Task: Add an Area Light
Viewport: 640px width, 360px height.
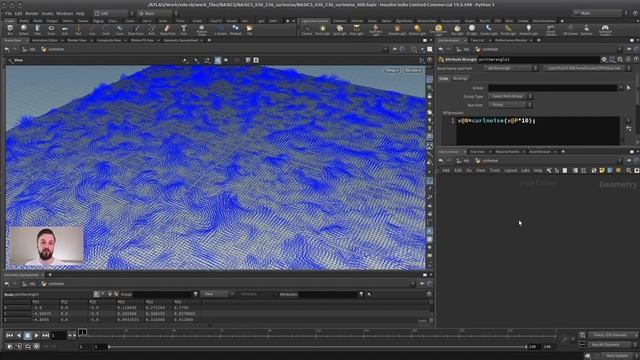Action: point(356,29)
